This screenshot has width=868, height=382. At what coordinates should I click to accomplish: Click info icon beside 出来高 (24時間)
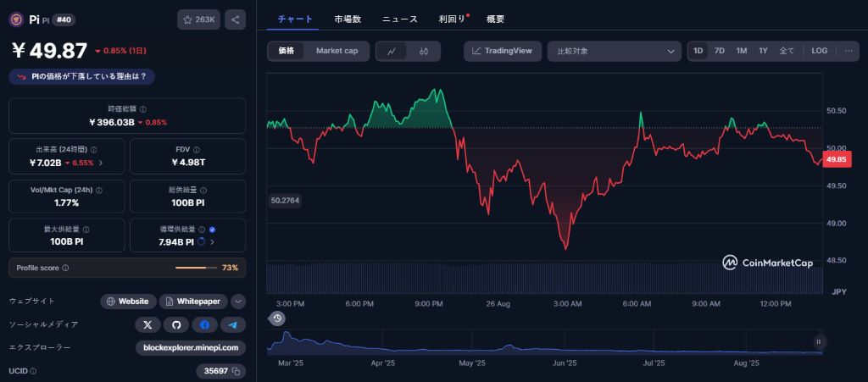pos(93,149)
